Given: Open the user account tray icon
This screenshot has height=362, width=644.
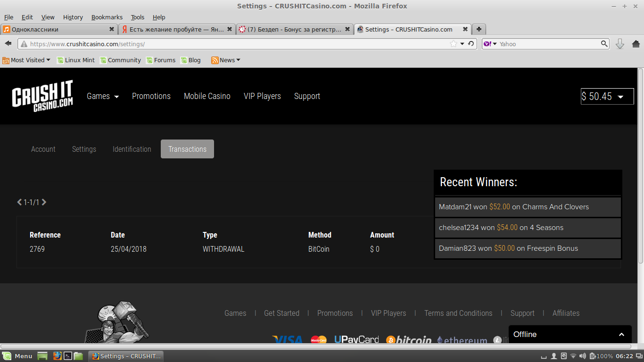Looking at the screenshot, I should (554, 356).
